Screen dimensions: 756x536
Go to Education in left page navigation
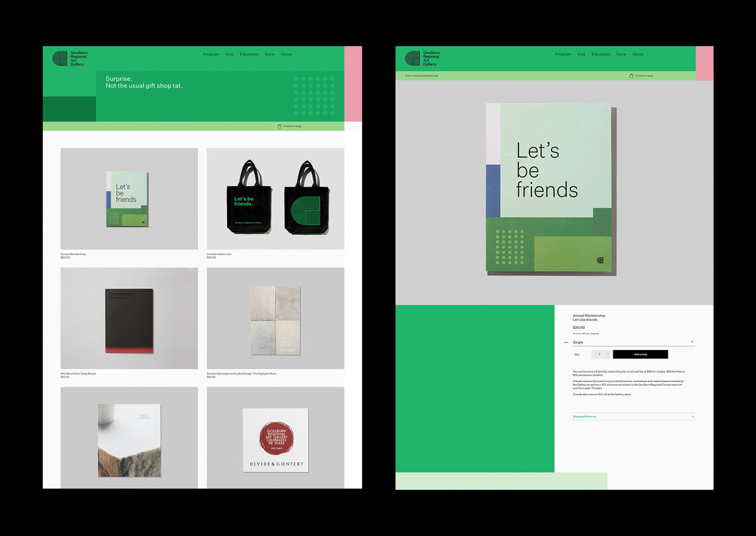(249, 55)
